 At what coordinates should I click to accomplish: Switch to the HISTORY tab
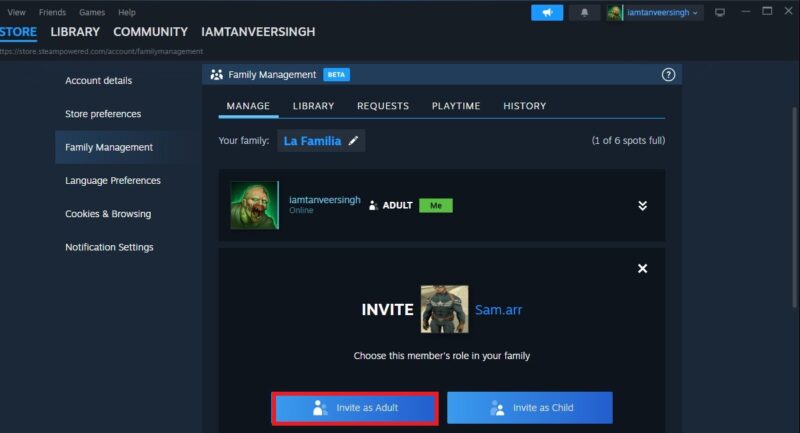point(524,106)
